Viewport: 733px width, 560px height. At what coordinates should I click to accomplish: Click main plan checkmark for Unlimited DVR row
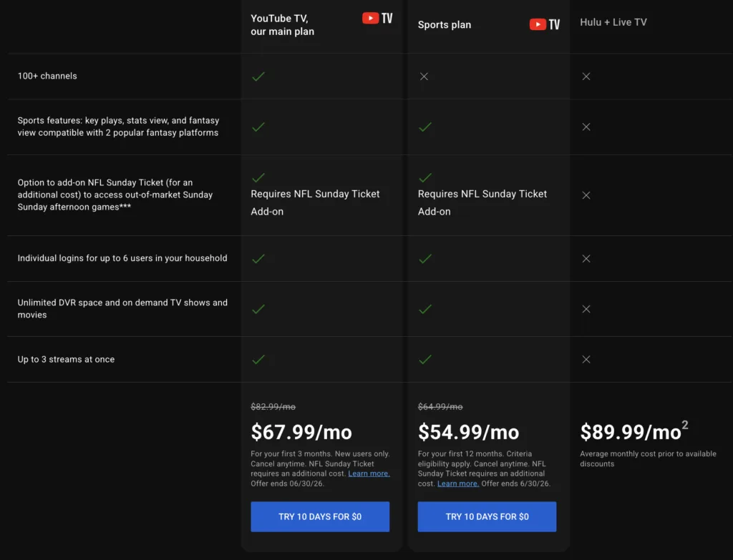coord(258,309)
